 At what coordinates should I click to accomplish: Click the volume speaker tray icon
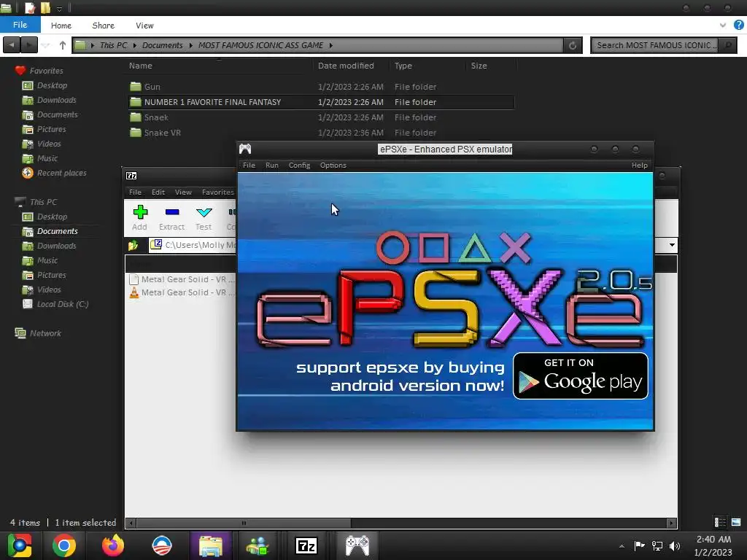675,546
